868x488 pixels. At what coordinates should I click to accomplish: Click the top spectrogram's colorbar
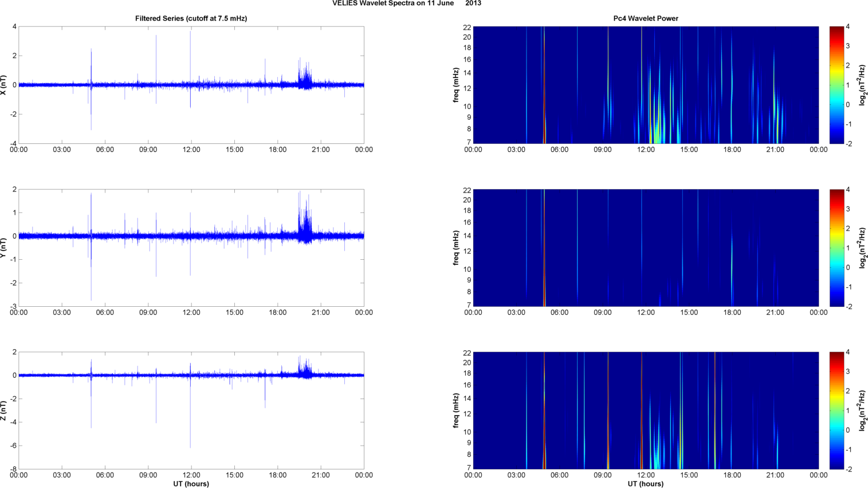836,85
